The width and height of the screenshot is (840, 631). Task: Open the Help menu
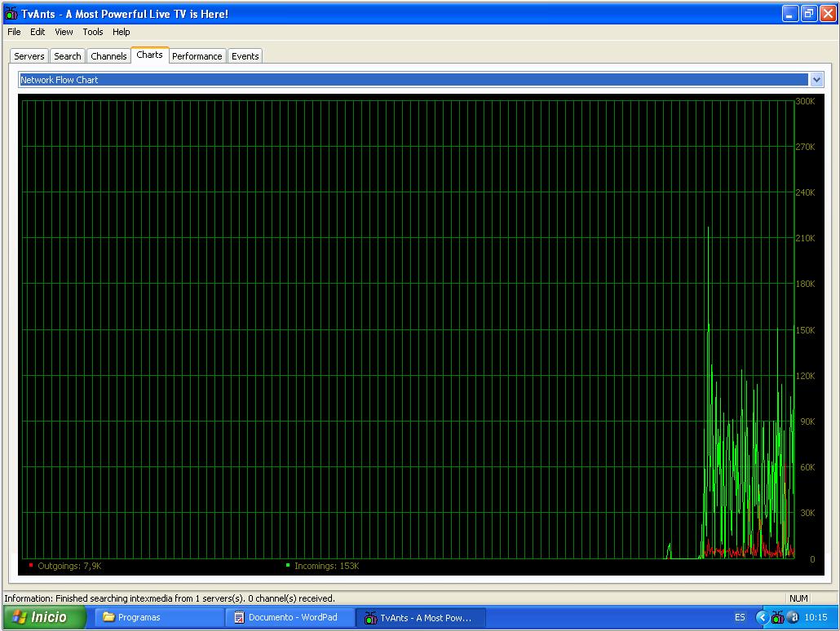[121, 32]
